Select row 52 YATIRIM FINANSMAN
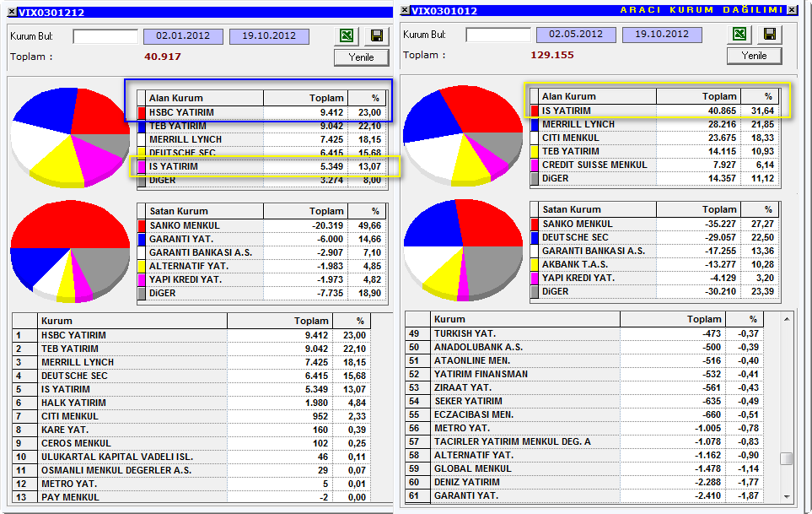The height and width of the screenshot is (514, 812). 584,374
